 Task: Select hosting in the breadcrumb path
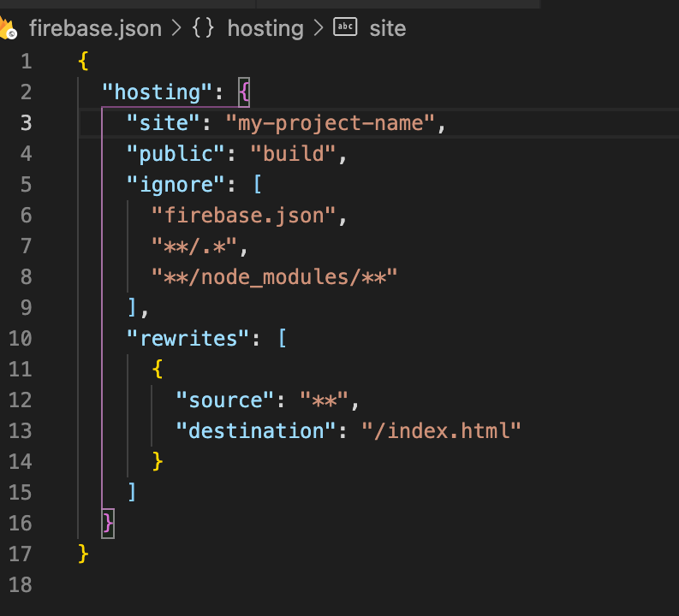point(265,28)
